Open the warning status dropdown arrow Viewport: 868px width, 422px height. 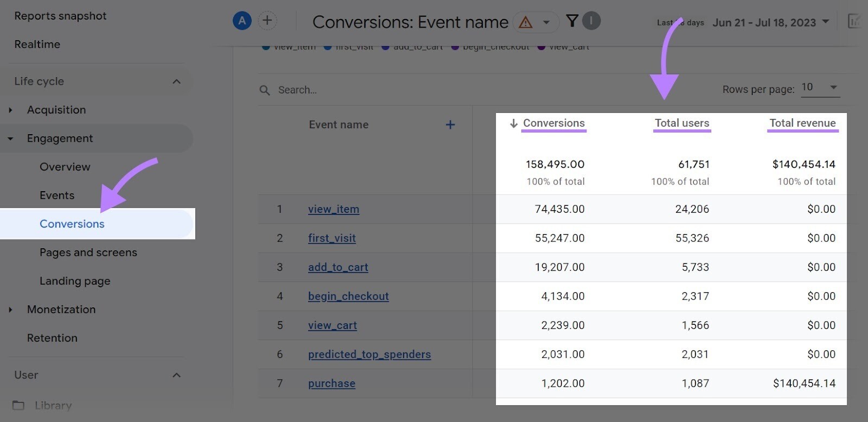coord(547,22)
